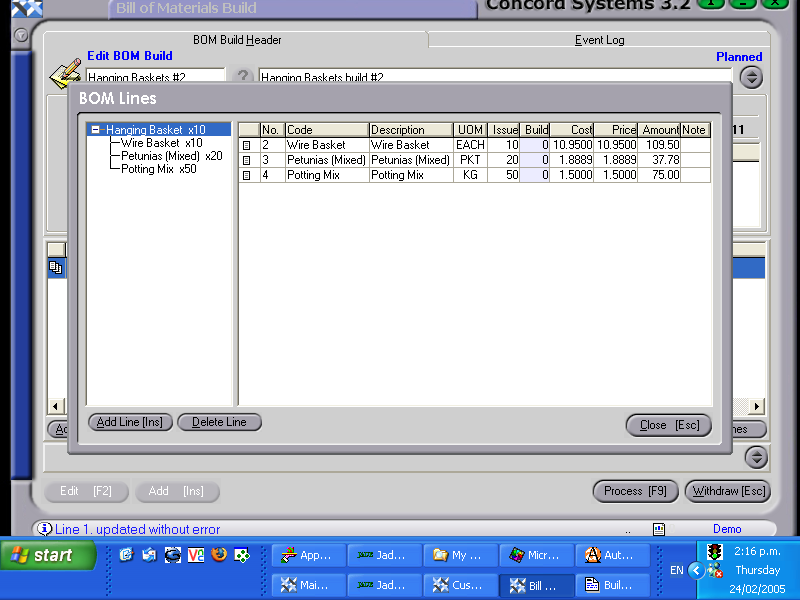800x600 pixels.
Task: Click the chevron expander above the Process button
Action: point(757,458)
